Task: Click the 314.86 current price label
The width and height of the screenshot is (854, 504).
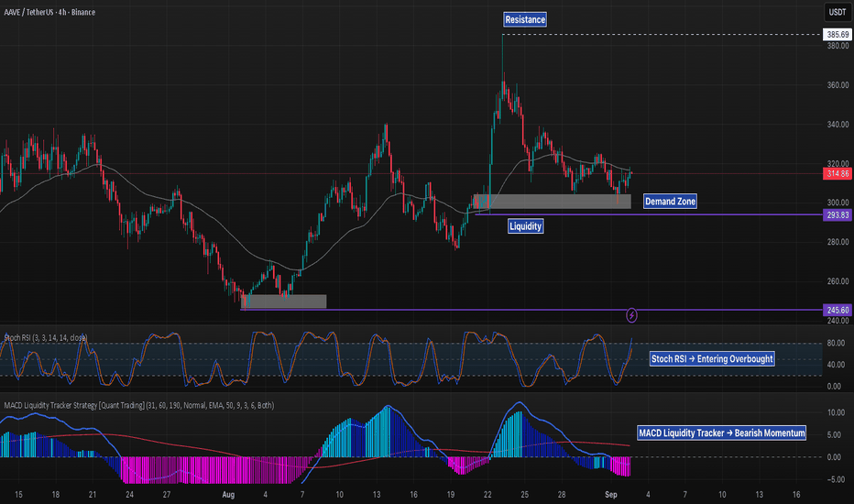Action: (838, 174)
